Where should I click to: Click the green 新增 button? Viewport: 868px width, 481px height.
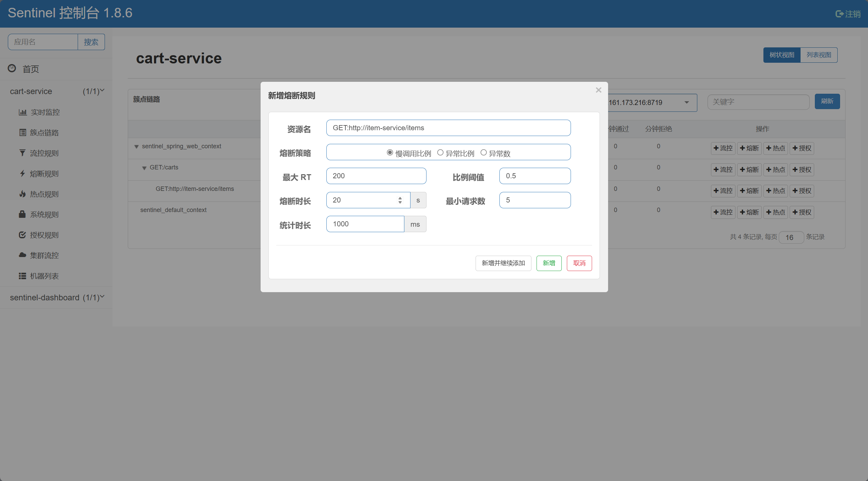pyautogui.click(x=549, y=263)
